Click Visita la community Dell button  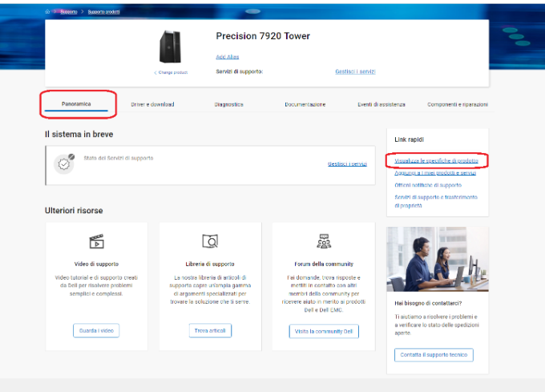pos(324,331)
